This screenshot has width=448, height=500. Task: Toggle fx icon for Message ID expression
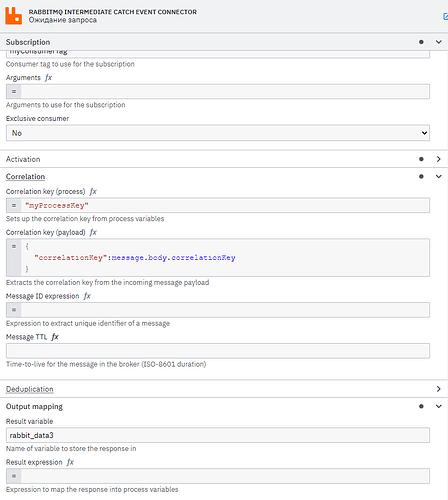pos(87,296)
